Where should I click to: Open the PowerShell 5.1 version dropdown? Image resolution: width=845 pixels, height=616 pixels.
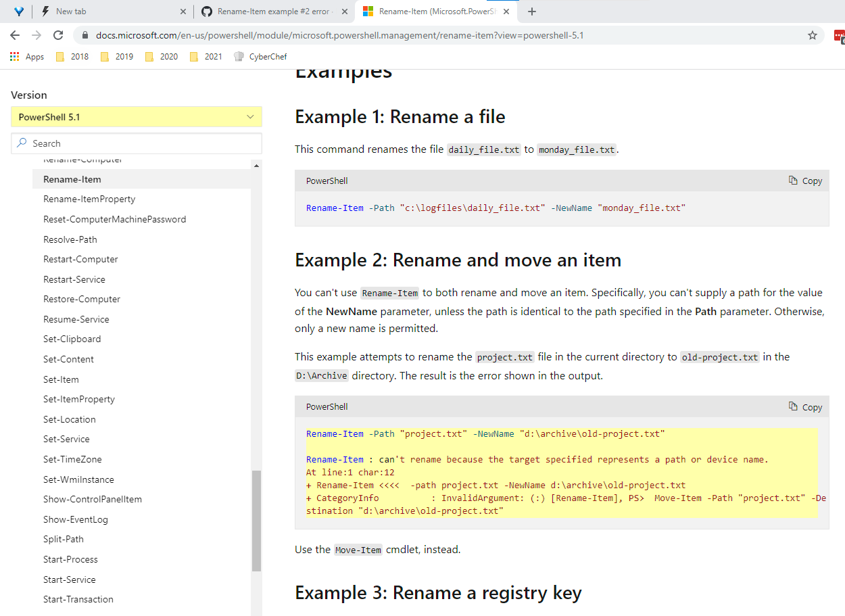tap(137, 117)
